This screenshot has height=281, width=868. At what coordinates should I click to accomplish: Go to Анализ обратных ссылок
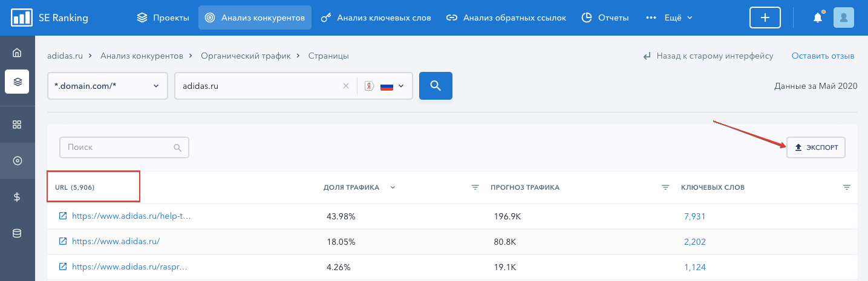[x=506, y=18]
